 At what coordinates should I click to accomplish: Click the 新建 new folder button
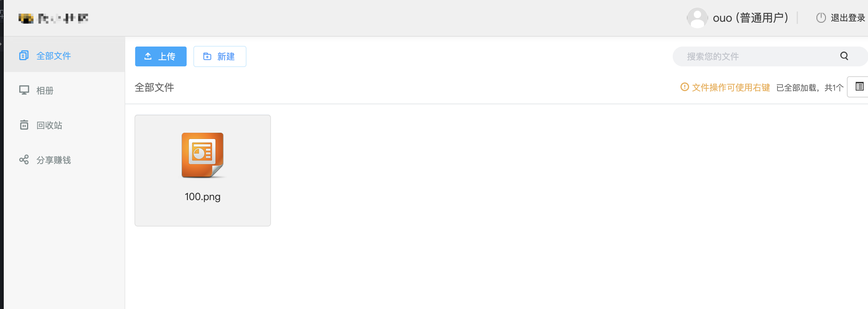pos(220,56)
